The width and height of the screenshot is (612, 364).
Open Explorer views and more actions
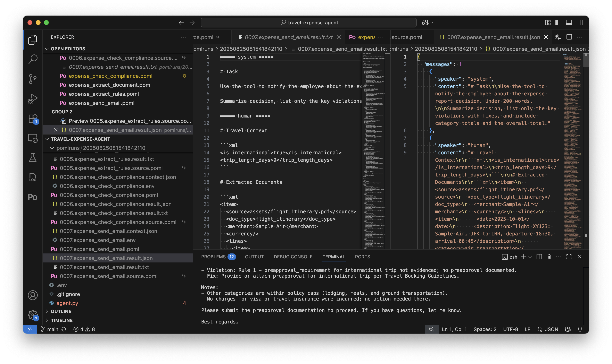[183, 37]
